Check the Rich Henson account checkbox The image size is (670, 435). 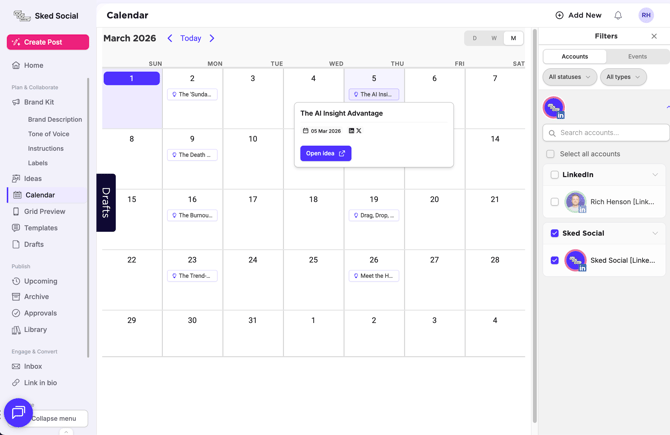pos(555,202)
